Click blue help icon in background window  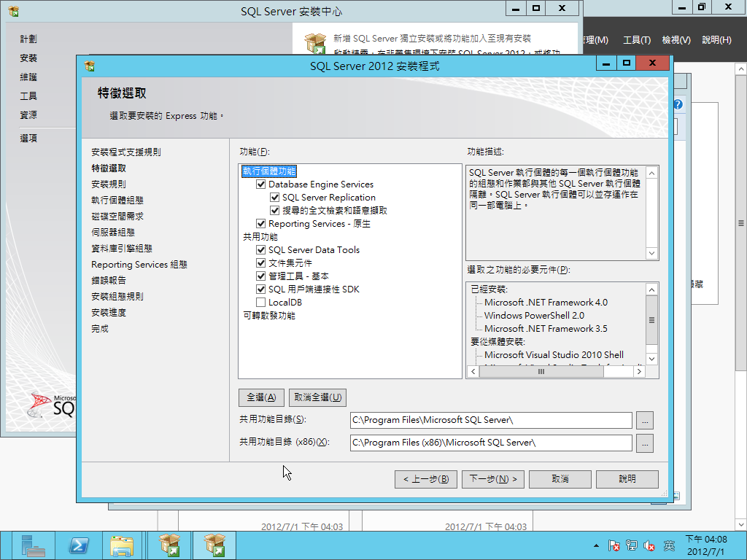[x=678, y=104]
